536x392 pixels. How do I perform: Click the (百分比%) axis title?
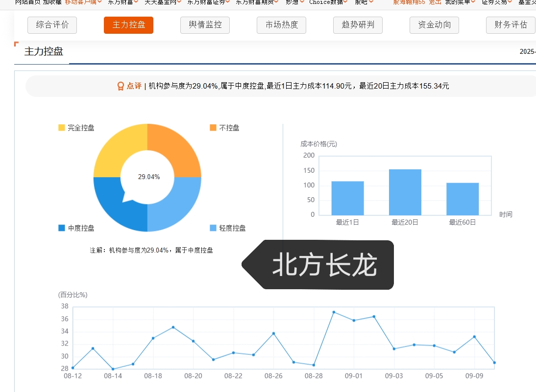73,295
